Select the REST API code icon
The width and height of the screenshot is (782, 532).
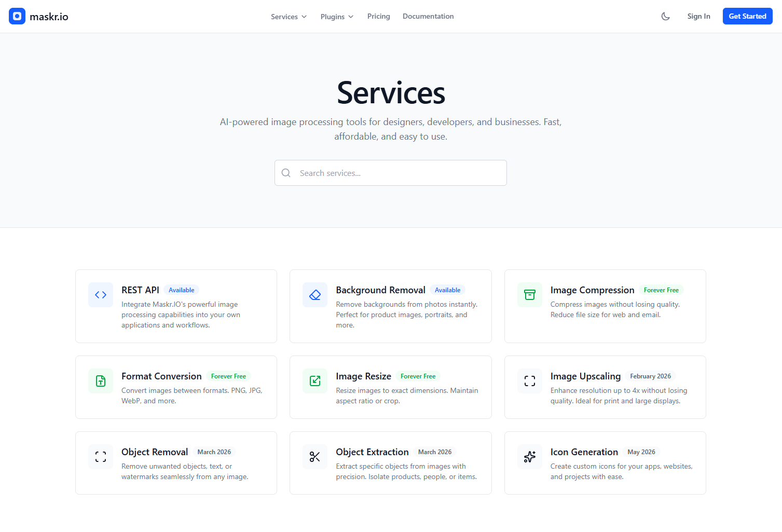(100, 294)
